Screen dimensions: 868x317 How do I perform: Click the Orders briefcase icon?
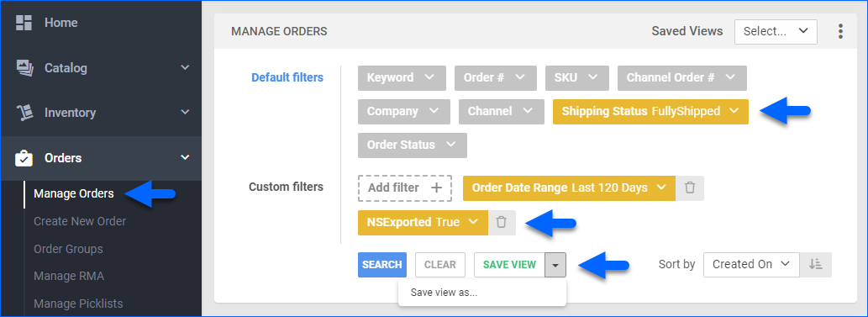tap(24, 158)
